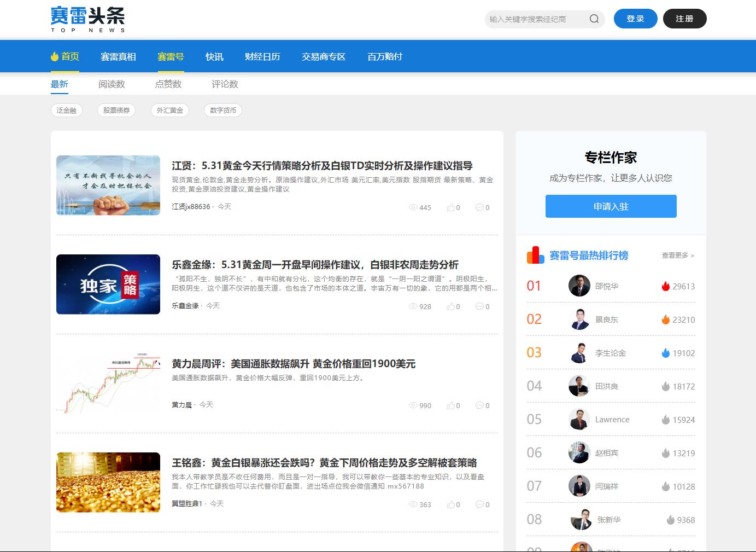Expand ranking list via 查看更多
The image size is (756, 552).
[x=677, y=255]
